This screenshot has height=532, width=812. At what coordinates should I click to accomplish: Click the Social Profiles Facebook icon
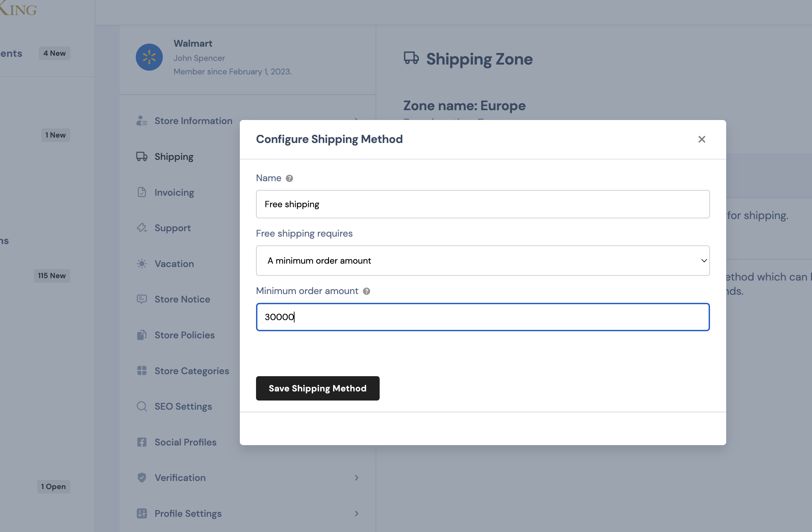point(142,442)
